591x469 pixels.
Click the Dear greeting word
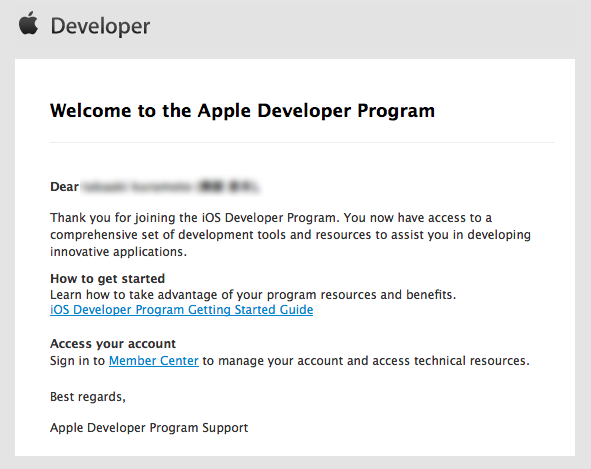(x=64, y=187)
